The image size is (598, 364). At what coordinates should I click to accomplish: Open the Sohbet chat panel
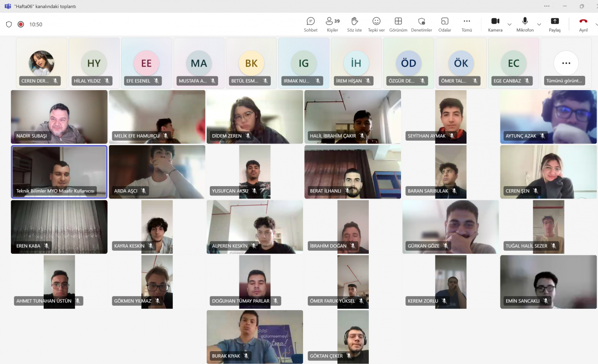coord(310,24)
